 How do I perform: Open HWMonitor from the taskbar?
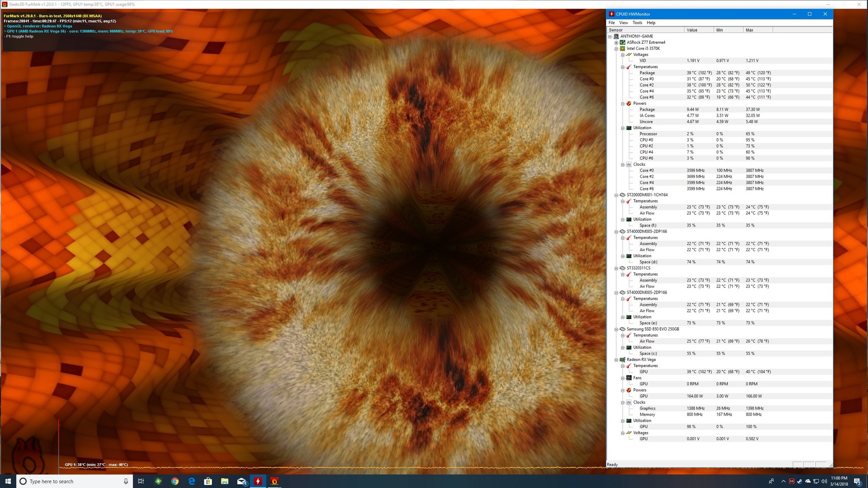click(258, 481)
